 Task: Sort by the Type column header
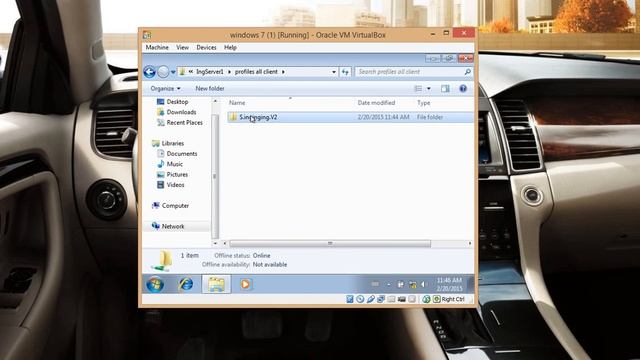point(424,103)
